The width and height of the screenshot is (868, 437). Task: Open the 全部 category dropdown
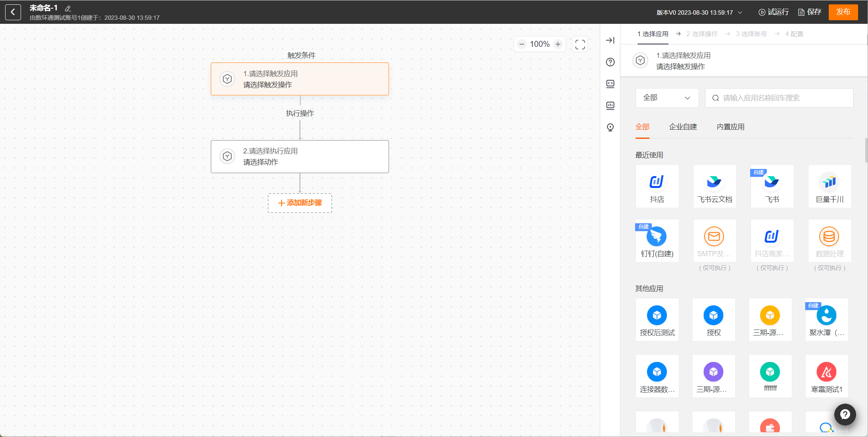(666, 98)
